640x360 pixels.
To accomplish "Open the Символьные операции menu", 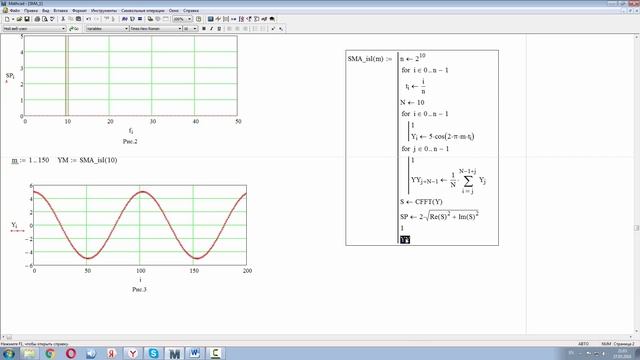I will [x=143, y=11].
